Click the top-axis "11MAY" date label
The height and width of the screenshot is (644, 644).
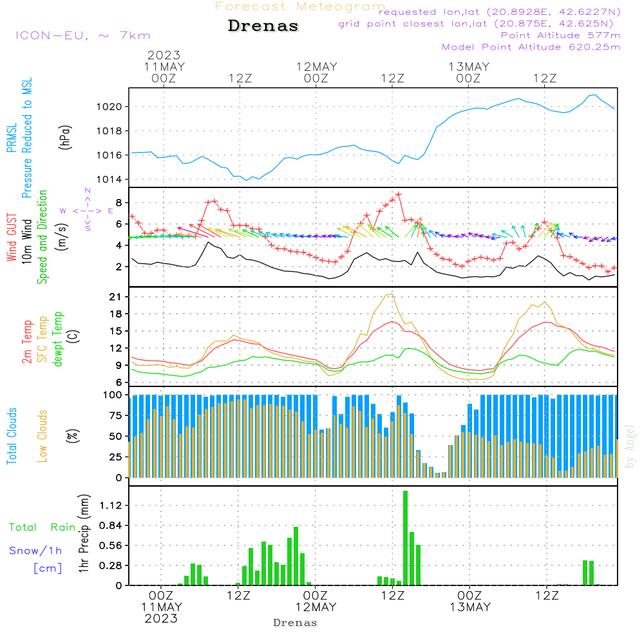164,66
